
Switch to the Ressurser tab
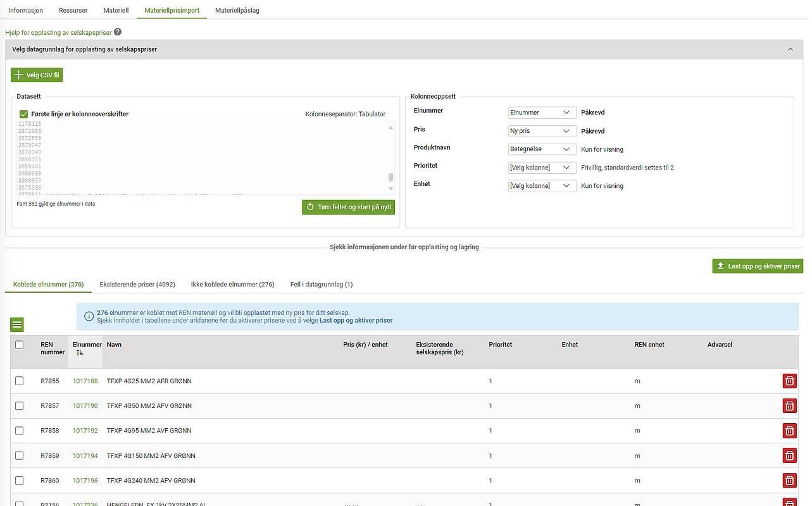coord(73,11)
